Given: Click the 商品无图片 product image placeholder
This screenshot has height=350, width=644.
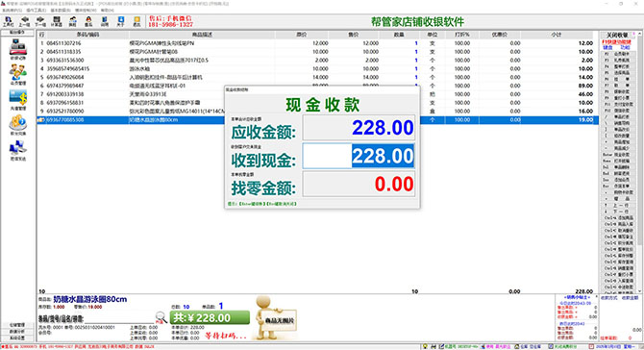Looking at the screenshot, I should pyautogui.click(x=275, y=318).
